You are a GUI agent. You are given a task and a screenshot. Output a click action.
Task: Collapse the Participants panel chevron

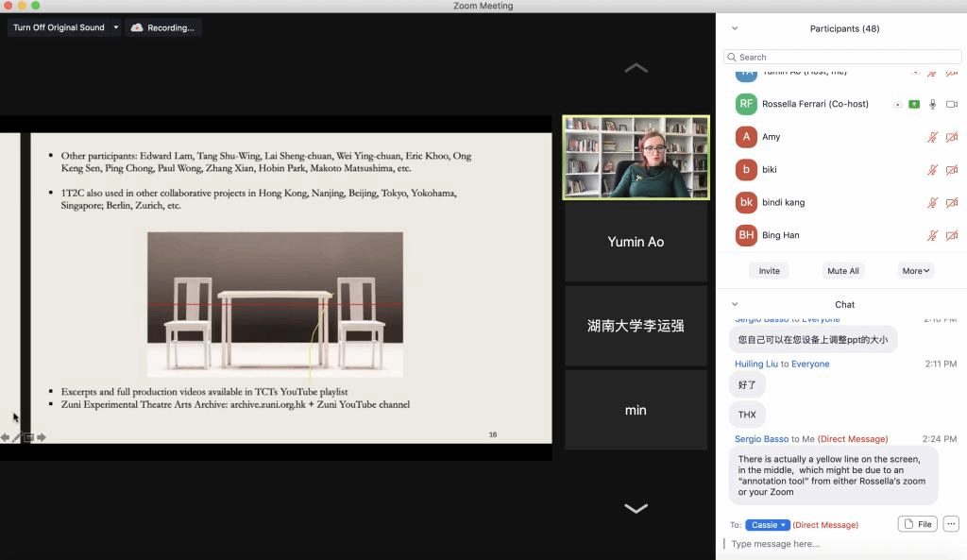[735, 28]
